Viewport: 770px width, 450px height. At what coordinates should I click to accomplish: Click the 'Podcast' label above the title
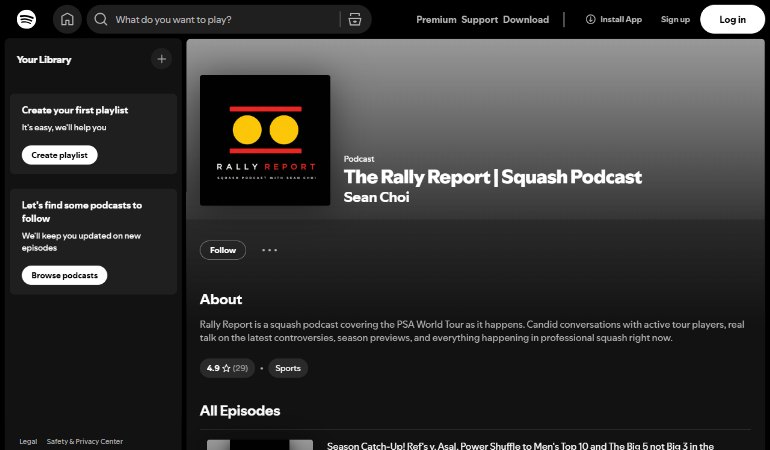point(359,159)
